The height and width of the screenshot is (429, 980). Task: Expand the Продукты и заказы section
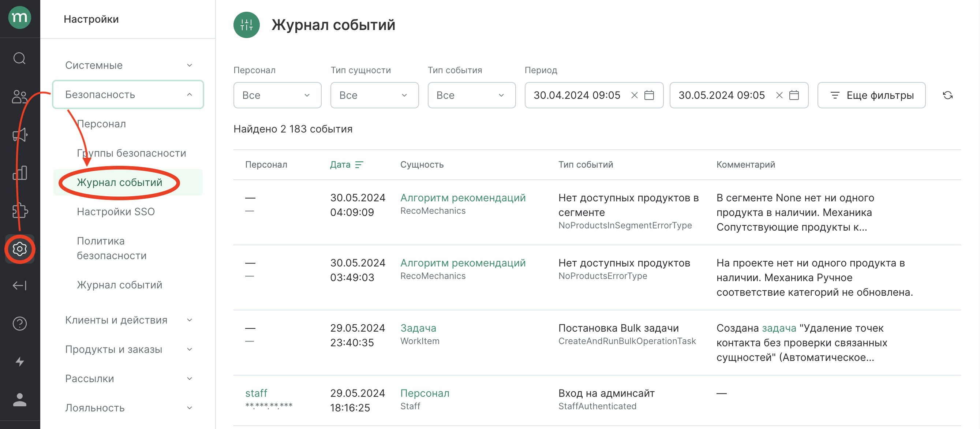tap(128, 349)
